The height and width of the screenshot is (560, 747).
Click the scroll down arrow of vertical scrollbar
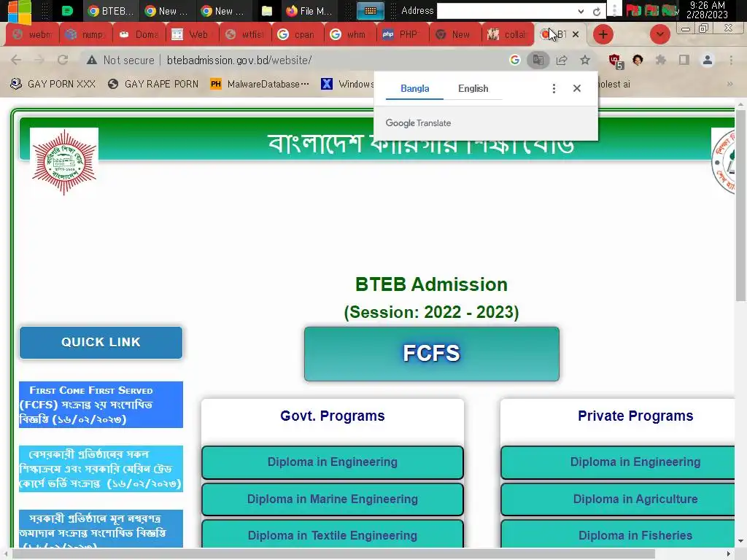pos(740,542)
